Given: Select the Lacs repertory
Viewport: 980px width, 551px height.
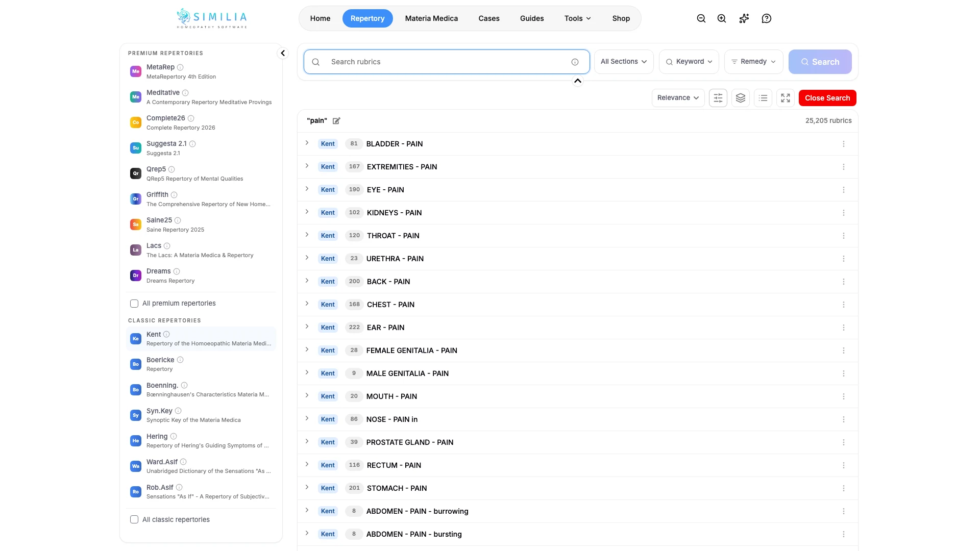Looking at the screenshot, I should coord(201,250).
